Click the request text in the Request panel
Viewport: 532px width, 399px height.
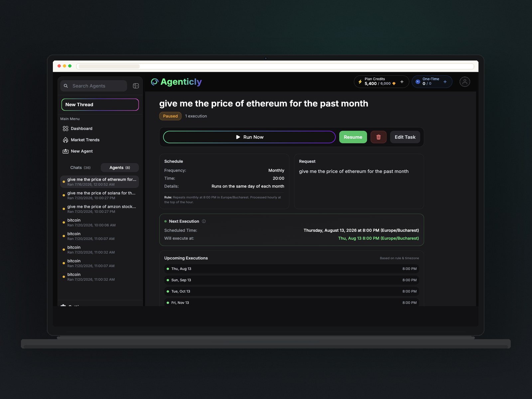tap(354, 172)
